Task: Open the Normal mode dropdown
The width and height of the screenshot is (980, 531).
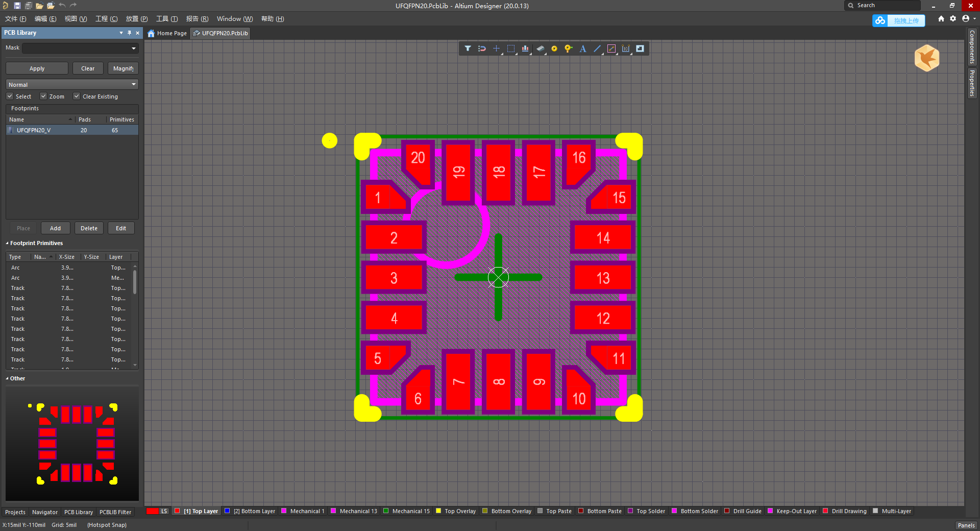Action: [72, 84]
